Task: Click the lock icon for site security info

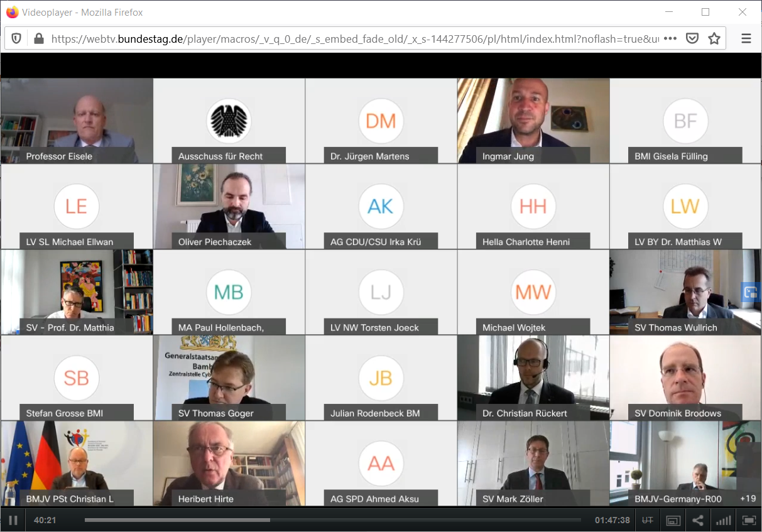Action: [x=38, y=38]
